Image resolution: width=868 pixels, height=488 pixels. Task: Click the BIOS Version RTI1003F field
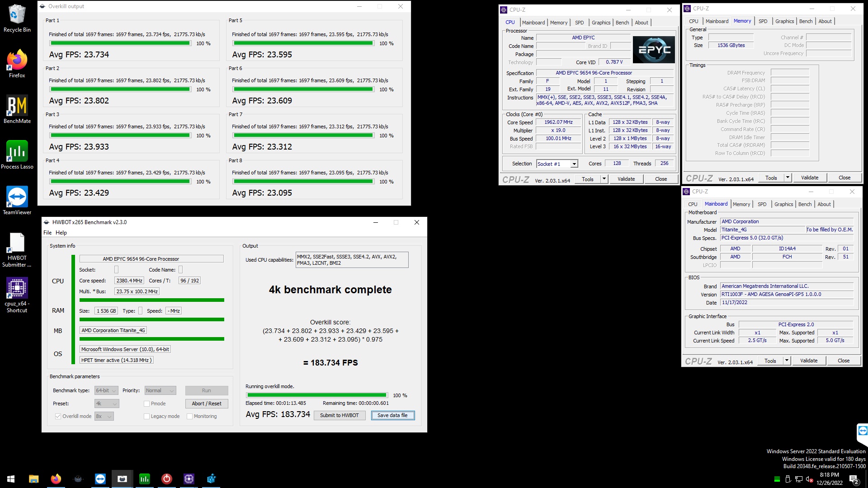[x=787, y=294]
